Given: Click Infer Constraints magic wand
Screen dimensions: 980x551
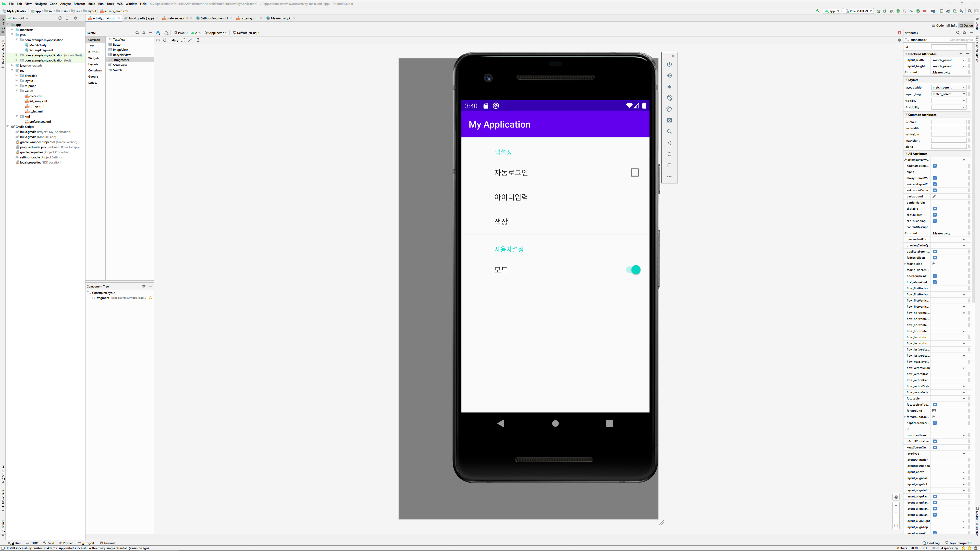Looking at the screenshot, I should click(190, 40).
